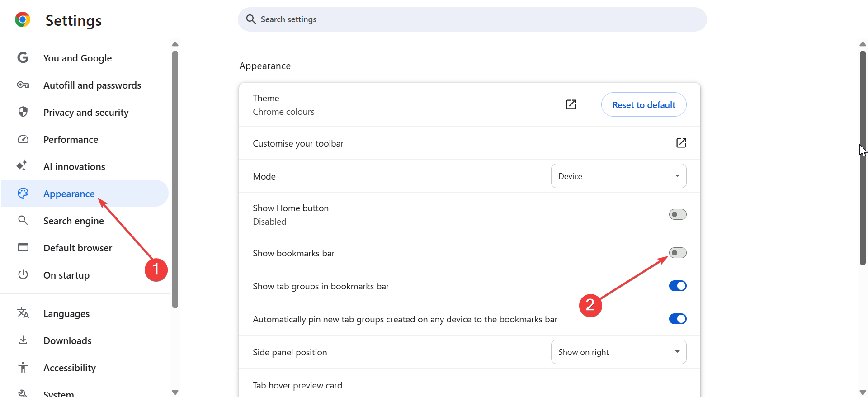This screenshot has width=868, height=397.
Task: Focus the Search settings field
Action: point(472,19)
